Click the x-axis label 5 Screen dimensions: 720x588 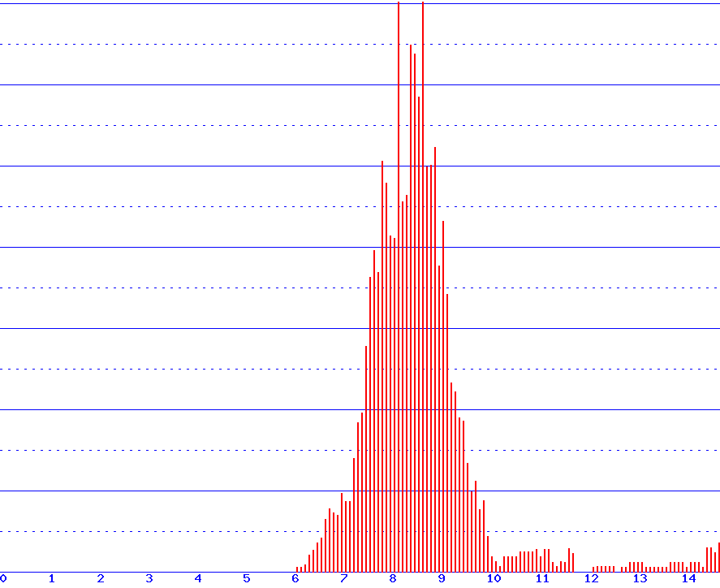(247, 578)
